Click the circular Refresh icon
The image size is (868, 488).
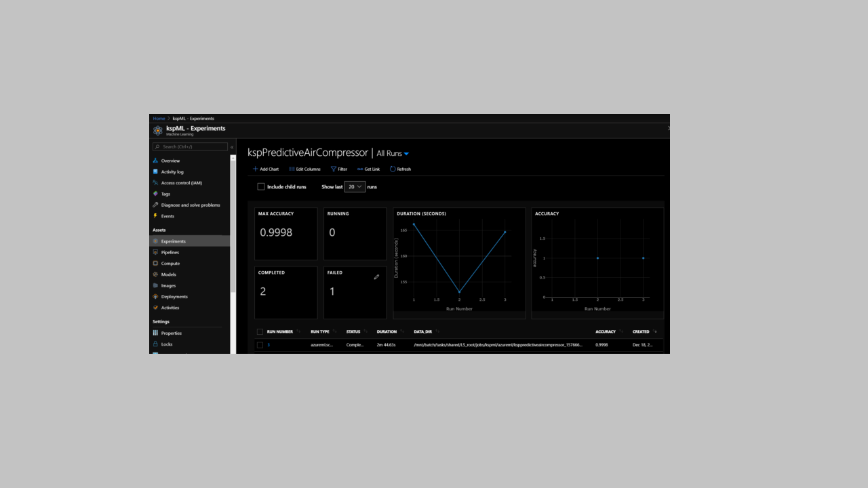point(393,169)
